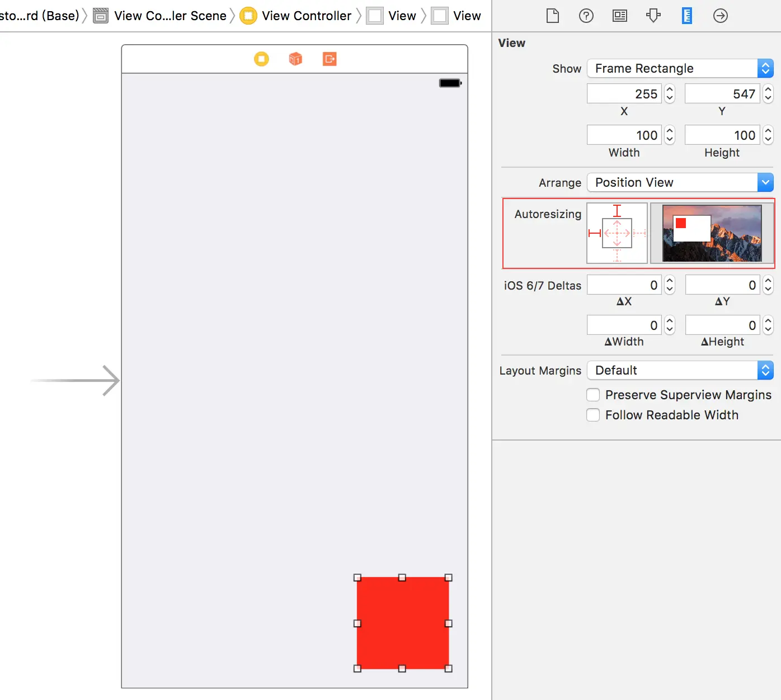Toggle the bottom autoresizing strut
This screenshot has height=700, width=781.
[617, 256]
